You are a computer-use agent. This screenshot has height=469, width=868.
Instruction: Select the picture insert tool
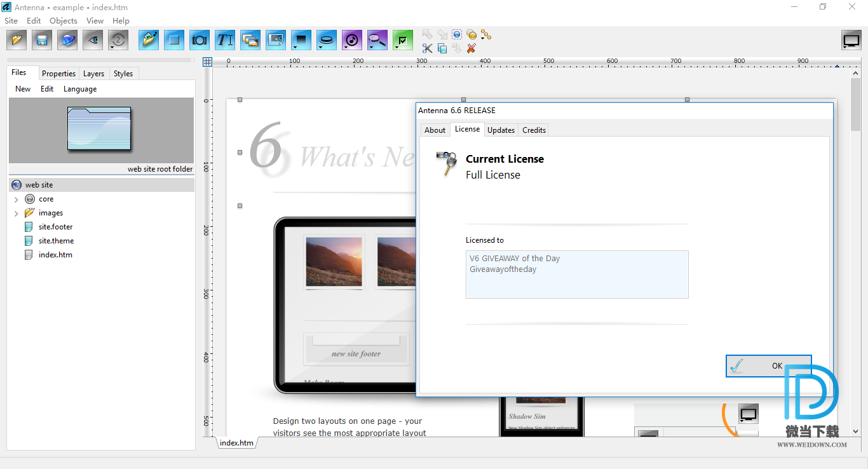click(149, 40)
